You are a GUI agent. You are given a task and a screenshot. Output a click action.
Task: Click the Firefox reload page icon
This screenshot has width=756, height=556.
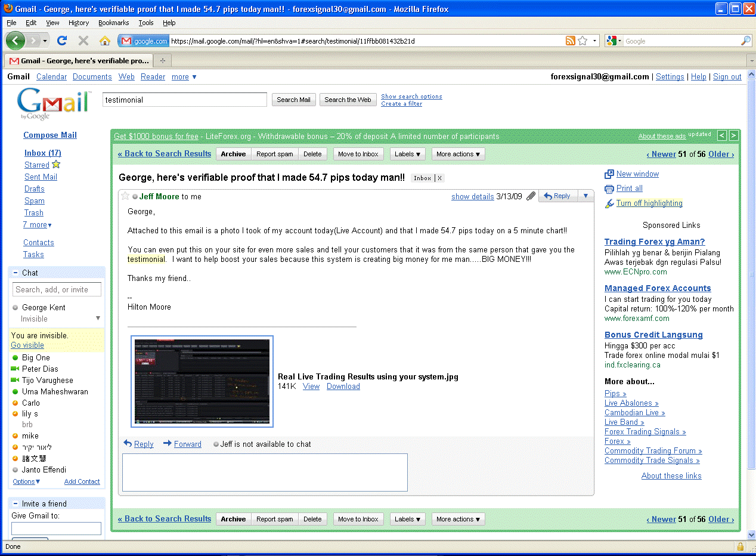pyautogui.click(x=61, y=41)
